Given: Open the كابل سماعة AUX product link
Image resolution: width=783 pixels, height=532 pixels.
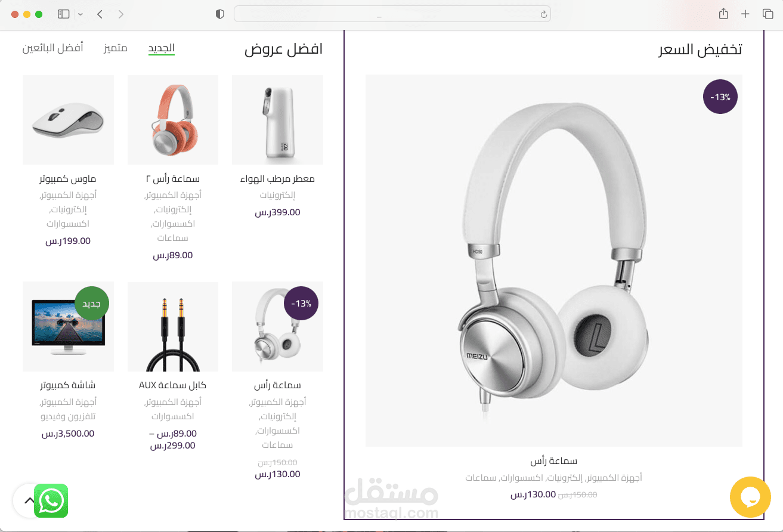Looking at the screenshot, I should click(x=173, y=385).
